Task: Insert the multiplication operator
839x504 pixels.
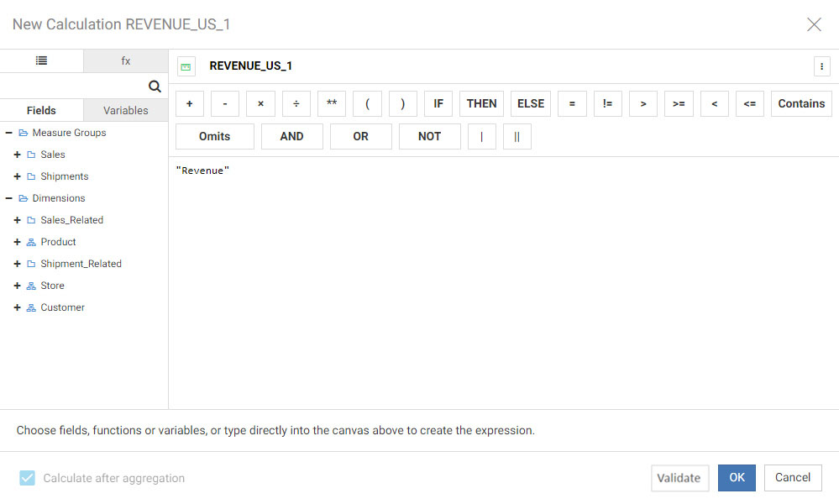Action: click(260, 103)
